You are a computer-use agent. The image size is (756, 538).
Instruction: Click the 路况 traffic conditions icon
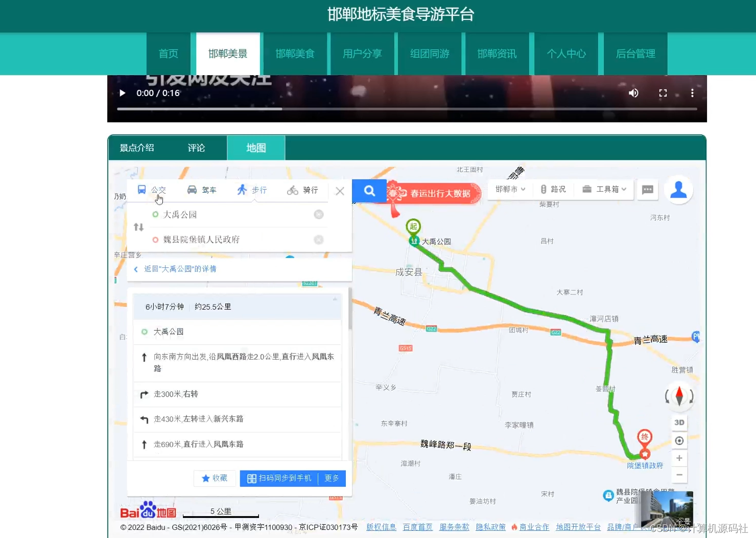click(x=553, y=189)
